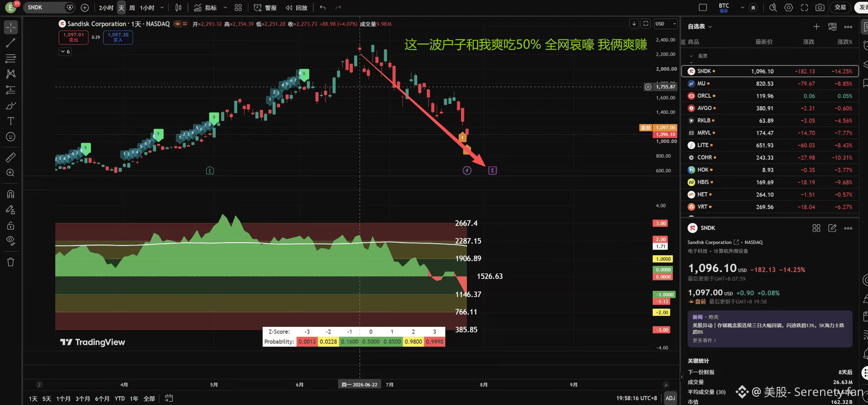Switch to the 天 daily interval
The width and height of the screenshot is (868, 405).
(121, 8)
